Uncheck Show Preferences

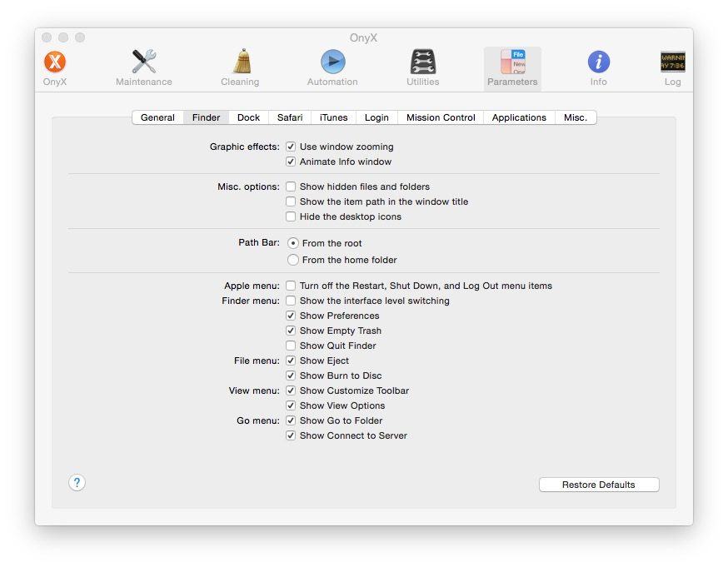tap(291, 316)
